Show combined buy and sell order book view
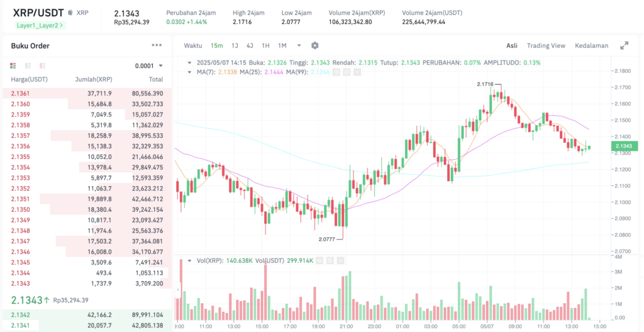Screen dimensions: 644x332 [13, 66]
